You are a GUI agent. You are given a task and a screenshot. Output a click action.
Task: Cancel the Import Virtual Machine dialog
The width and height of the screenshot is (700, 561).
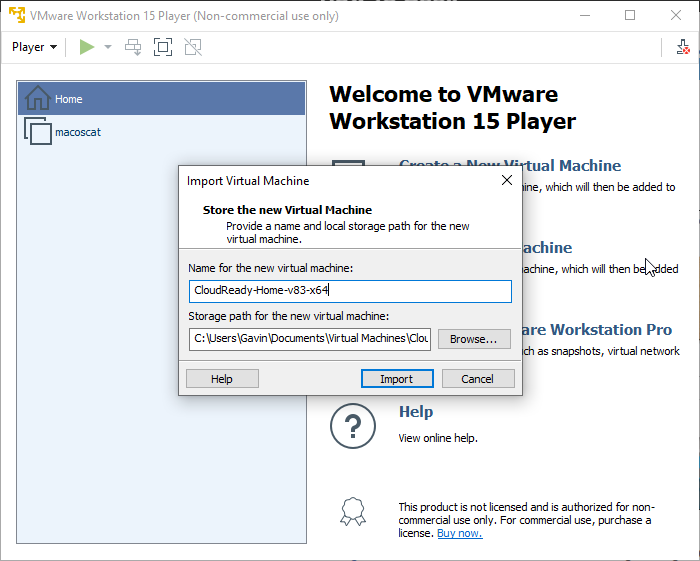pos(477,379)
